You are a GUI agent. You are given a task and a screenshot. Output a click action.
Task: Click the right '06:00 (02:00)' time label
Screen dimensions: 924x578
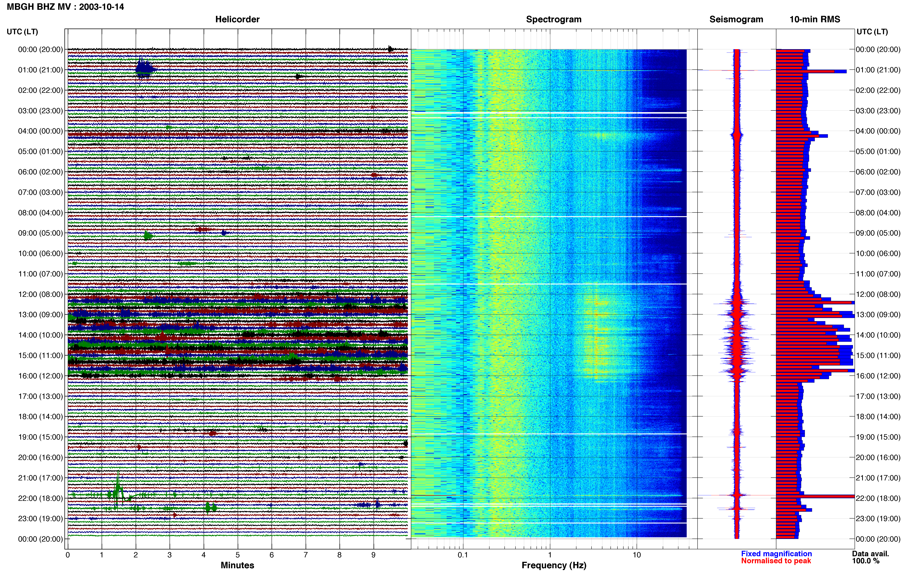(x=878, y=172)
